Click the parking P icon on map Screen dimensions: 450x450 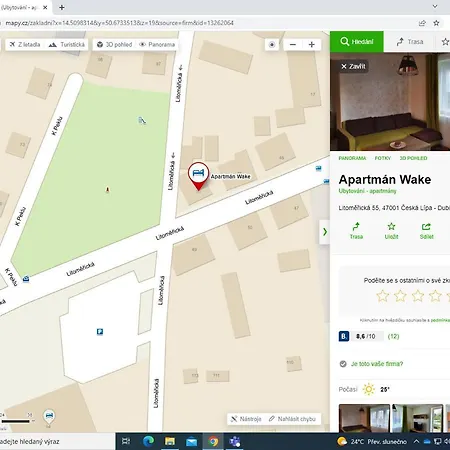[x=100, y=331]
